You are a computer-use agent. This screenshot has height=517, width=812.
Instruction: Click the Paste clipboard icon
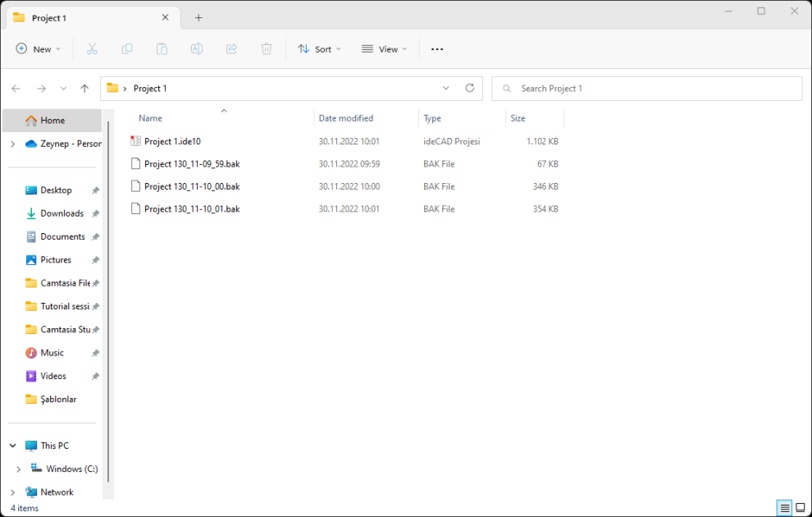162,49
